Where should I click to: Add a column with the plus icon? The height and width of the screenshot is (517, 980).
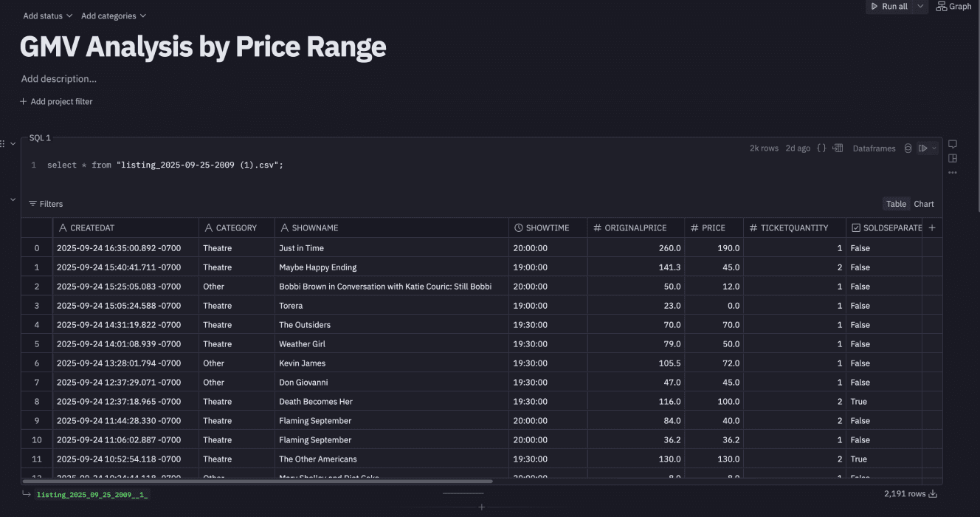tap(932, 228)
